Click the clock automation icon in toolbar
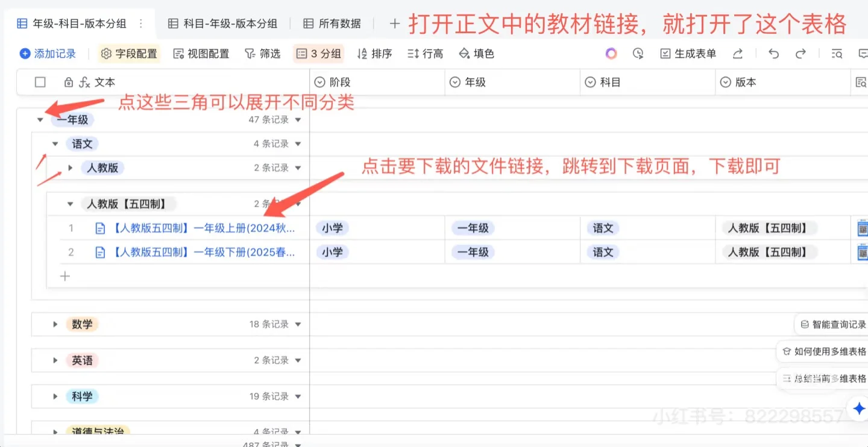This screenshot has width=868, height=447. [x=638, y=54]
